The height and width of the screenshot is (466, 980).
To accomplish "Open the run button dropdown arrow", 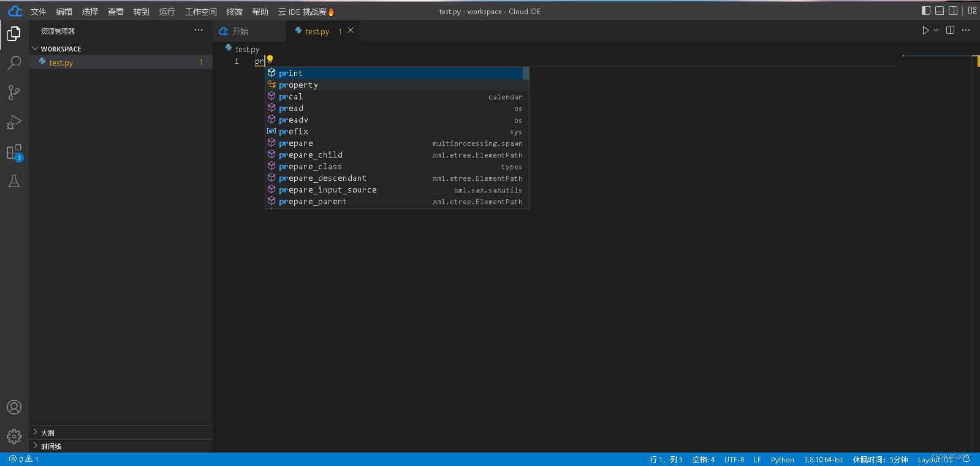I will tap(936, 30).
